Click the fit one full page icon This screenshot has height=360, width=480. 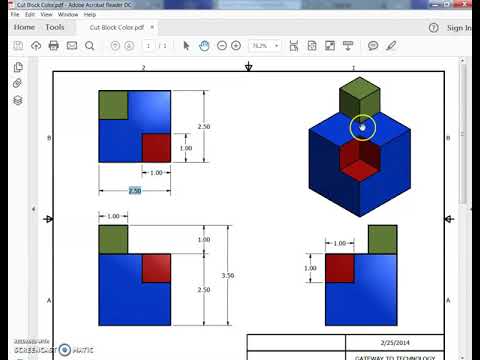[312, 46]
